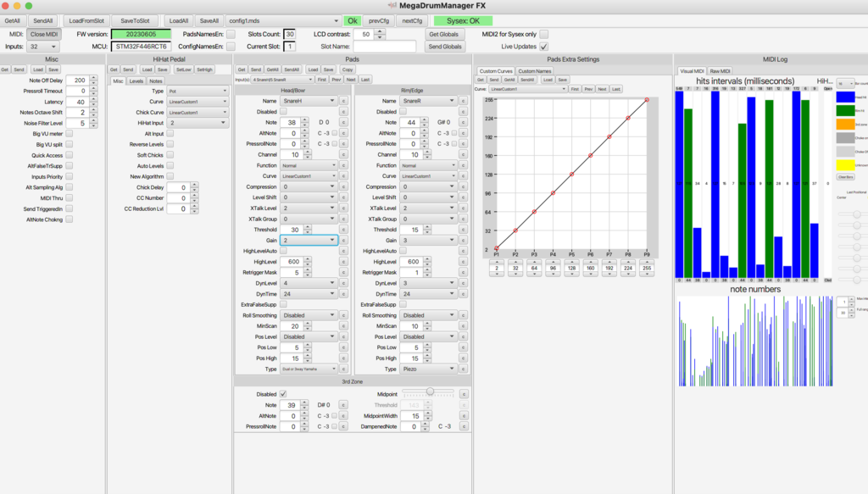
Task: Toggle Rim ExtraFalseSupp checkbox
Action: [x=403, y=304]
